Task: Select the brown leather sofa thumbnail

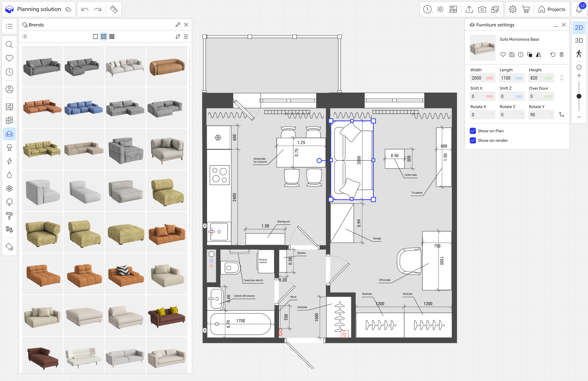Action: (x=167, y=66)
